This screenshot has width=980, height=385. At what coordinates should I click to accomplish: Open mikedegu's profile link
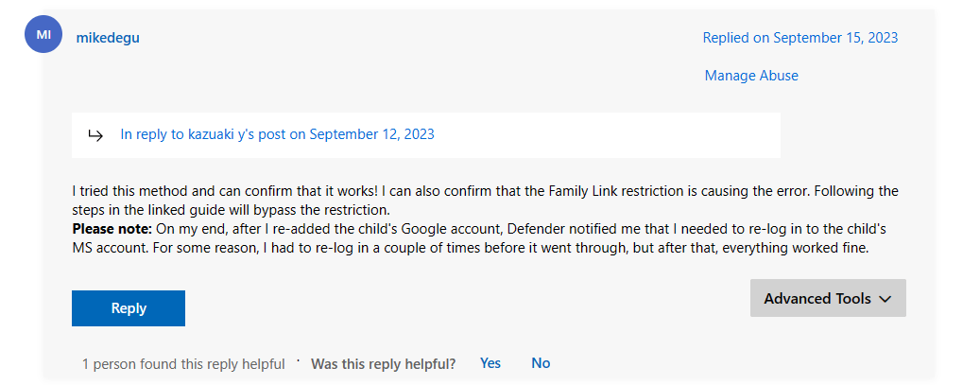[x=108, y=38]
